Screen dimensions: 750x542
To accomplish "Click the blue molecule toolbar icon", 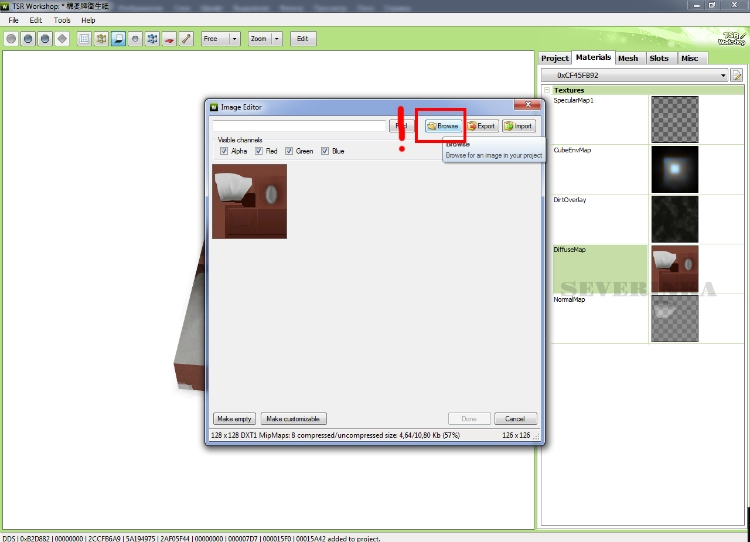I will [152, 39].
